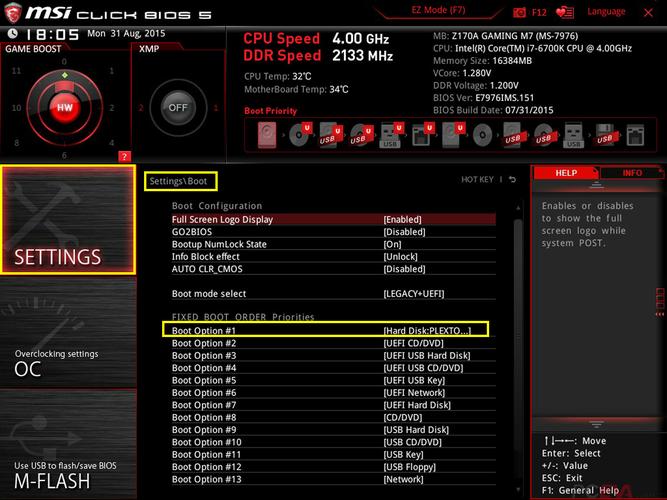Select the UEFI CD/DVD boot priority icon
This screenshot has height=500, width=667.
(x=300, y=135)
